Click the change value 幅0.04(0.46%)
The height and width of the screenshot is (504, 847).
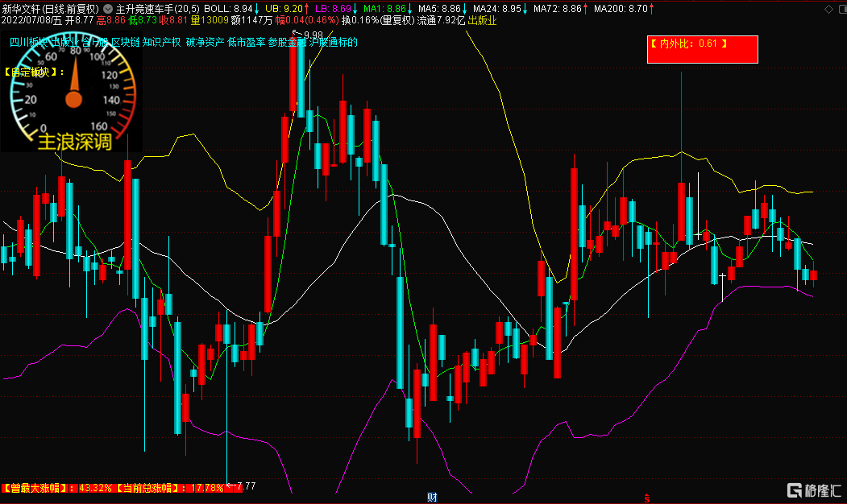(307, 20)
